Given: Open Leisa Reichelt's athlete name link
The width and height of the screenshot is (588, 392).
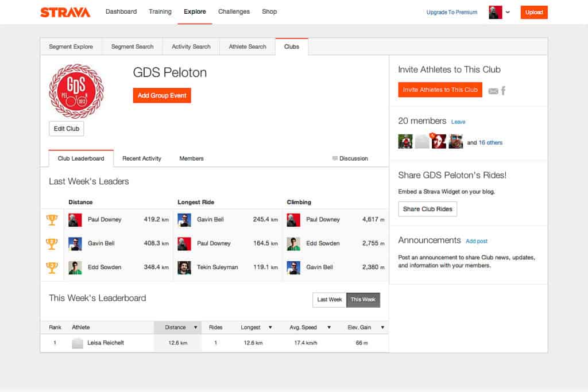Looking at the screenshot, I should tap(106, 343).
